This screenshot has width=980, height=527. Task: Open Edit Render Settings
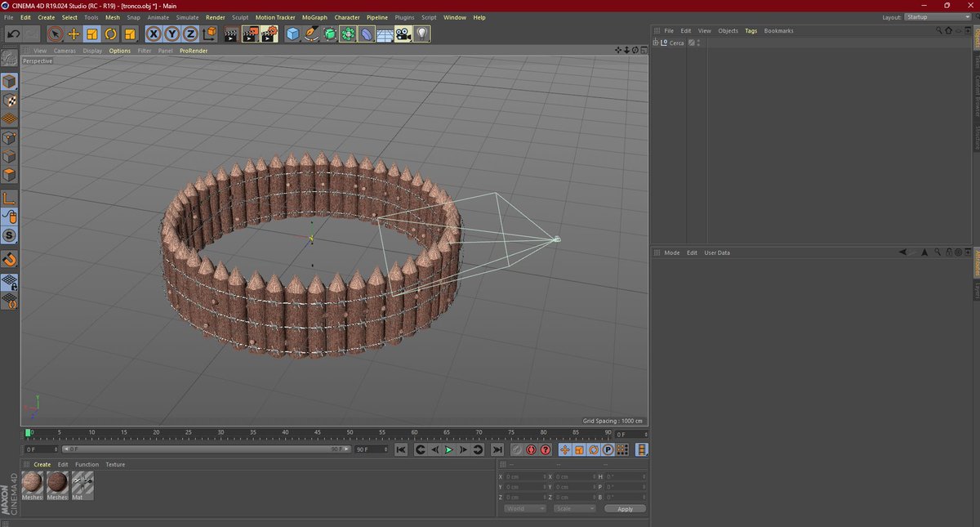[269, 34]
